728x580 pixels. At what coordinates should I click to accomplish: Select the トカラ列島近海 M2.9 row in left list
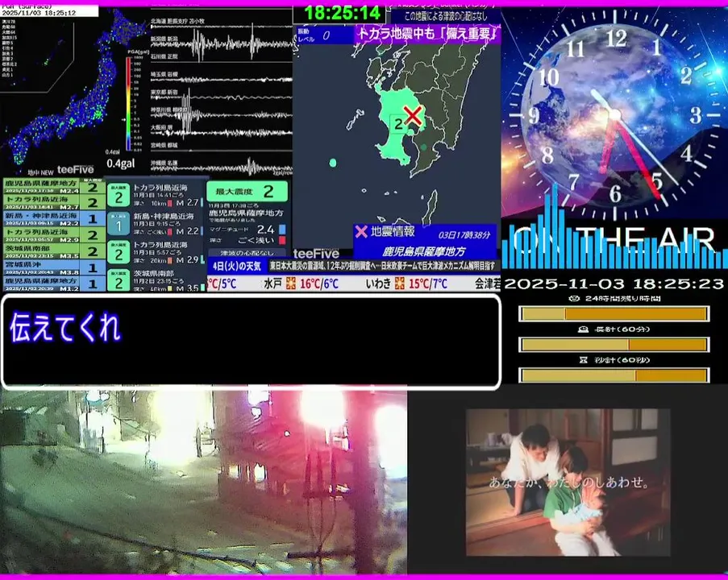[54, 234]
